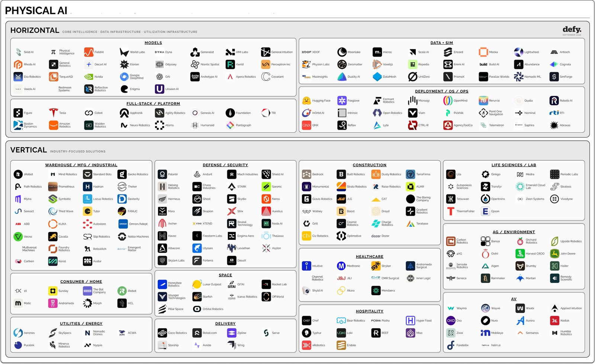Click the "AG / ENVIRONMENT" heading
This screenshot has width=595, height=364.
(x=514, y=232)
